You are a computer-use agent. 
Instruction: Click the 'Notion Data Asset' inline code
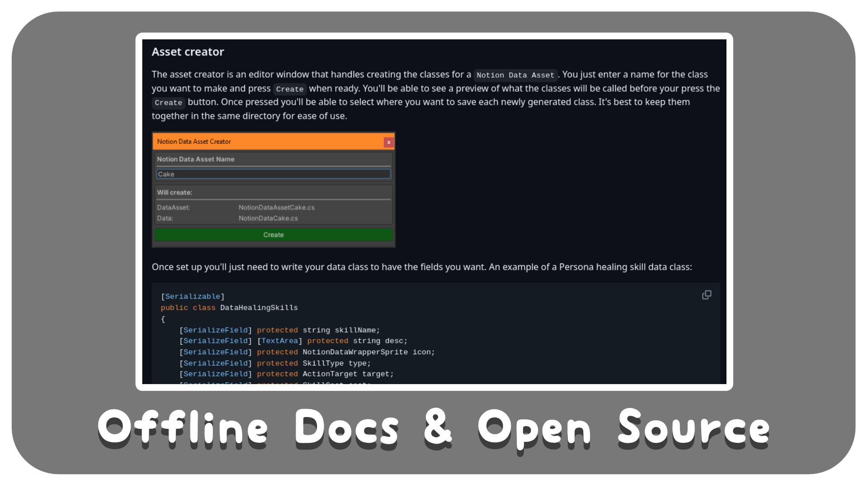tap(515, 75)
